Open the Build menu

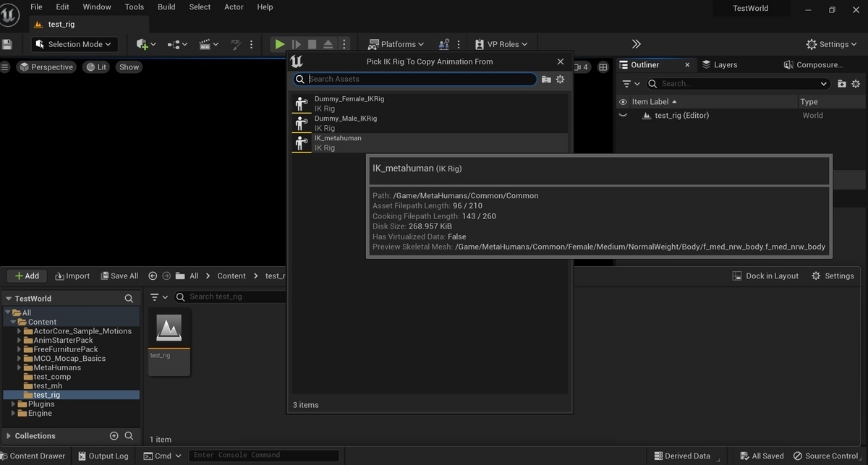166,7
